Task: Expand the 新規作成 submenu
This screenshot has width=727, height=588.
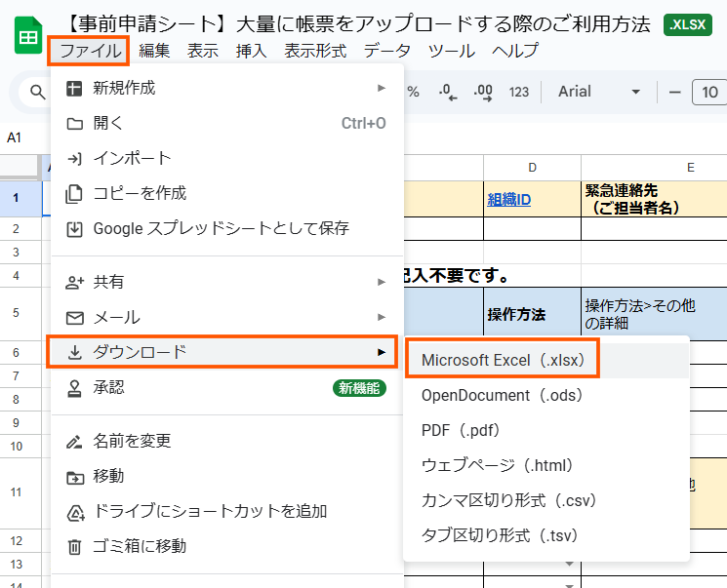Action: coord(224,88)
